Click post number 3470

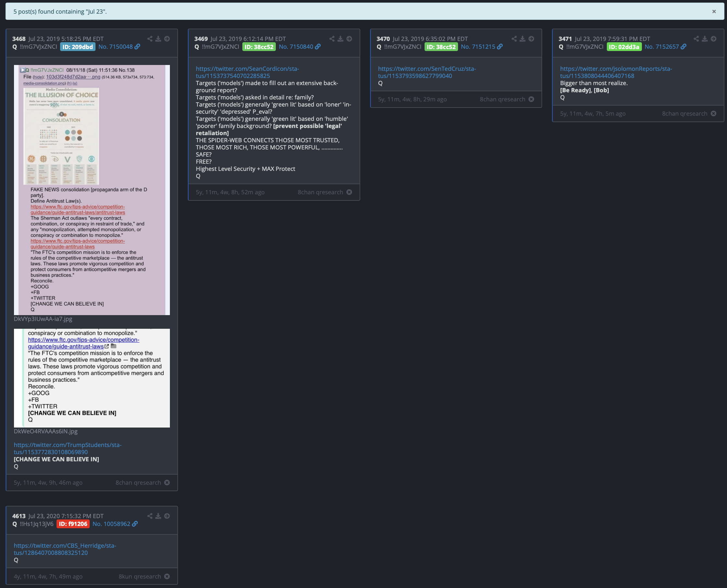click(383, 39)
